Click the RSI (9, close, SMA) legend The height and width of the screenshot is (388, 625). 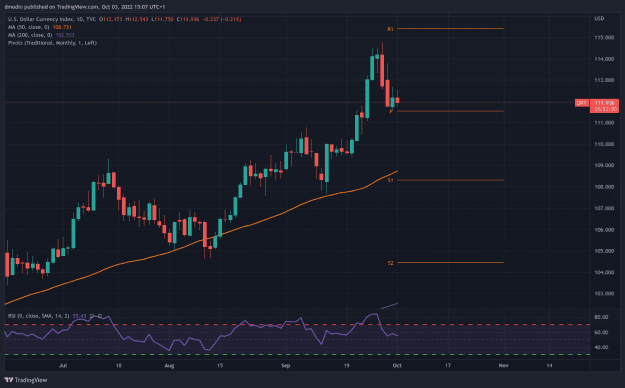tap(38, 316)
